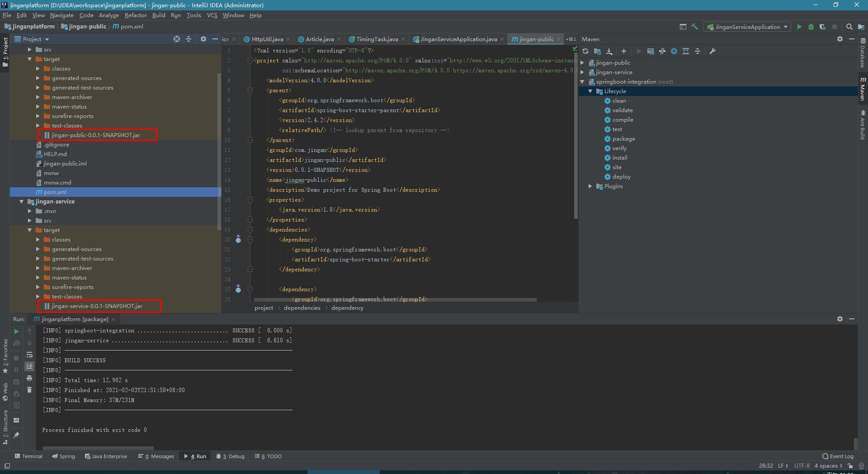The width and height of the screenshot is (868, 474).
Task: Click the editor horizontal scrollbar
Action: coord(395,300)
